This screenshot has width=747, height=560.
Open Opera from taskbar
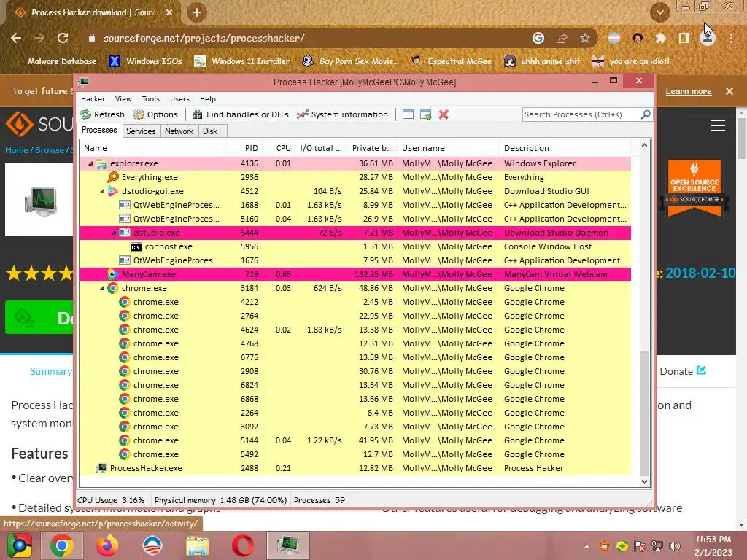242,545
